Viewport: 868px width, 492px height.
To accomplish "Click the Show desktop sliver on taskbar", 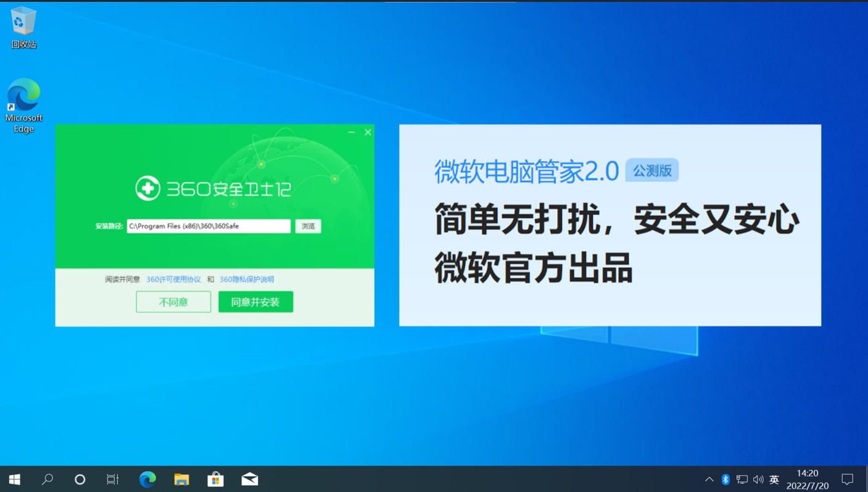I will pyautogui.click(x=866, y=479).
